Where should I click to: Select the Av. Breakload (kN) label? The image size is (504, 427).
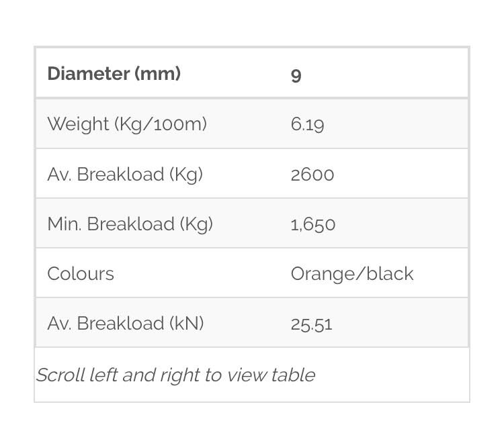(x=126, y=324)
